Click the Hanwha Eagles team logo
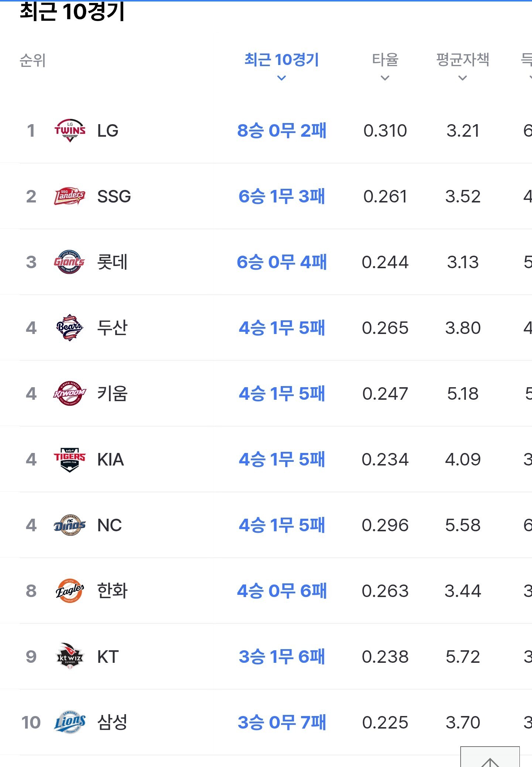532x767 pixels. 70,591
